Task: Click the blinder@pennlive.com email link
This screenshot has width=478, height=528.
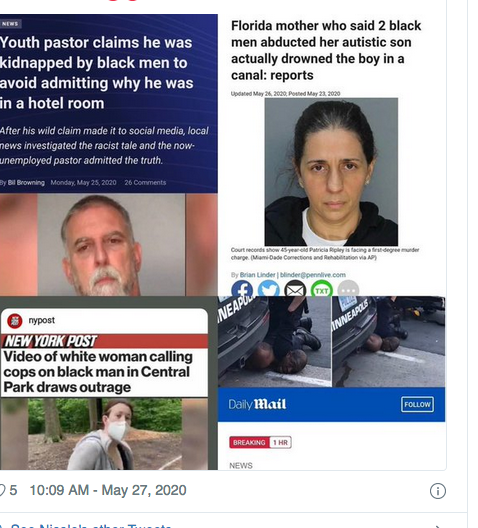Action: tap(313, 275)
